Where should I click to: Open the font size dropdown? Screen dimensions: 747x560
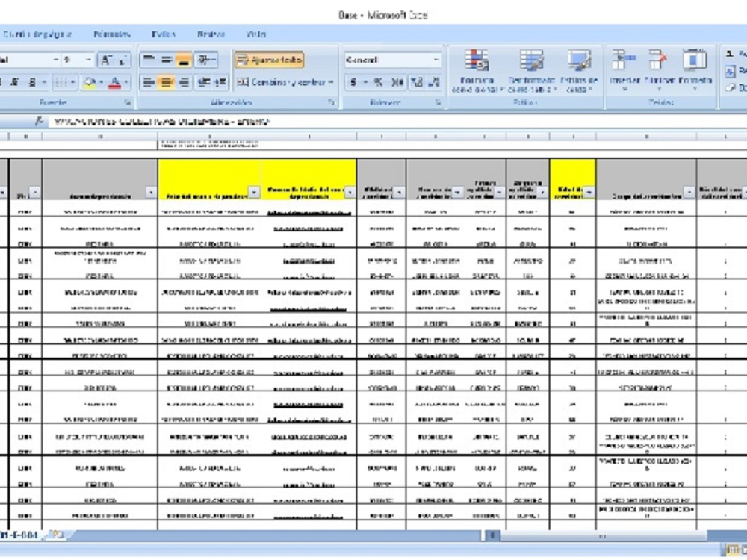pos(89,60)
